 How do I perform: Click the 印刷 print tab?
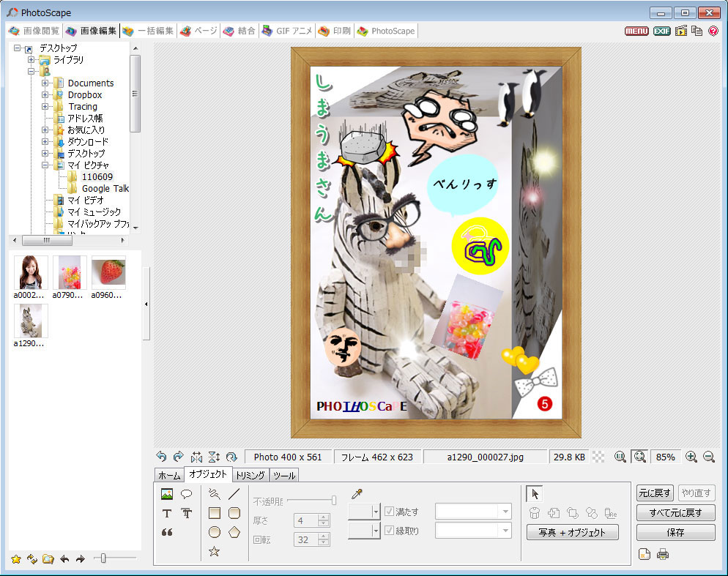click(335, 31)
